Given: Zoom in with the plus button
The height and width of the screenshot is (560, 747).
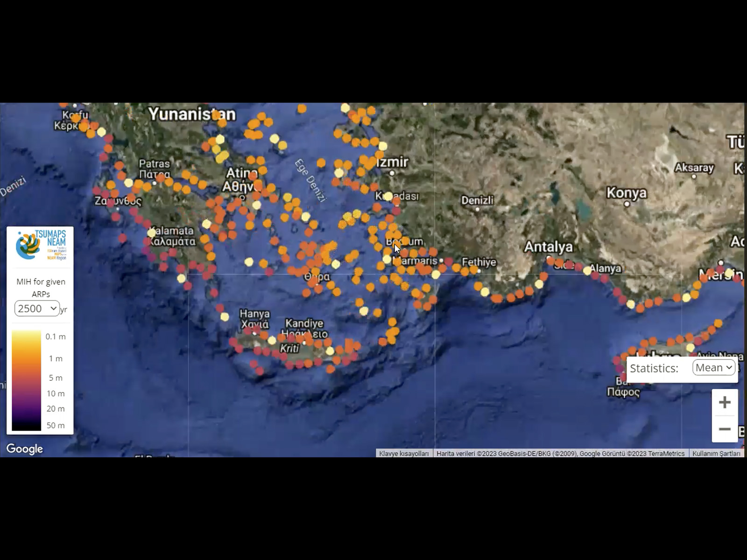Looking at the screenshot, I should click(x=725, y=402).
